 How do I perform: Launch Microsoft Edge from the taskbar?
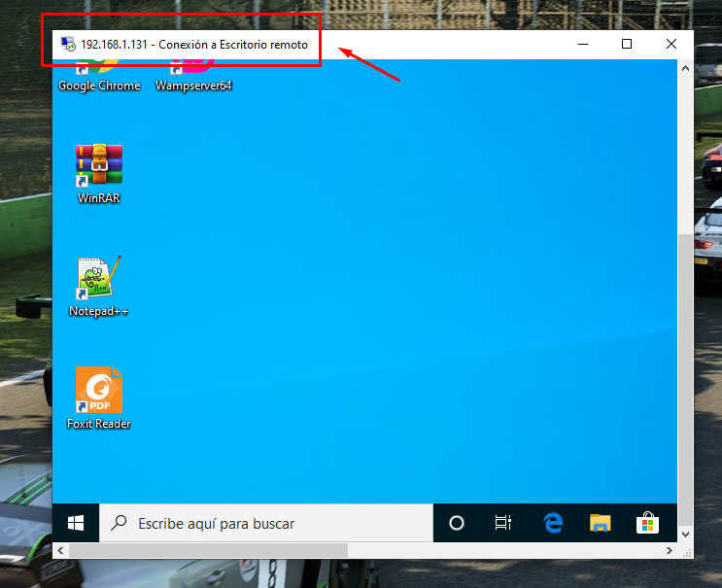[553, 524]
